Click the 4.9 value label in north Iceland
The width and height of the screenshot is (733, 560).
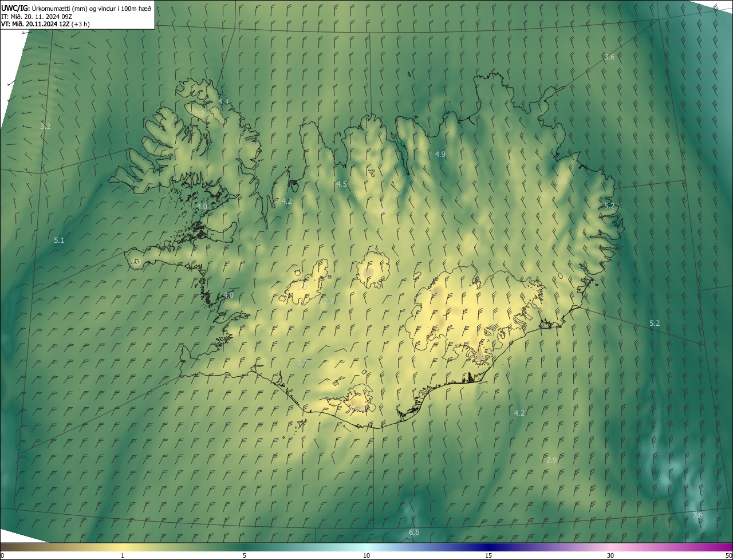[440, 154]
